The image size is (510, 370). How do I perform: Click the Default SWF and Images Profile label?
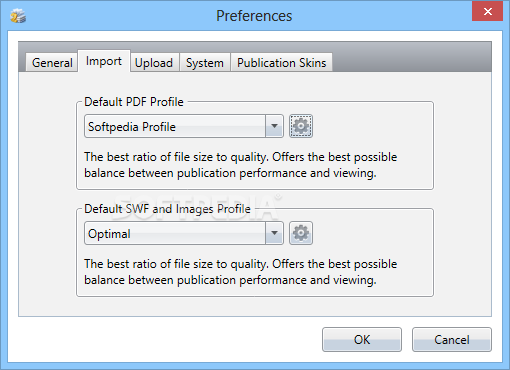167,209
